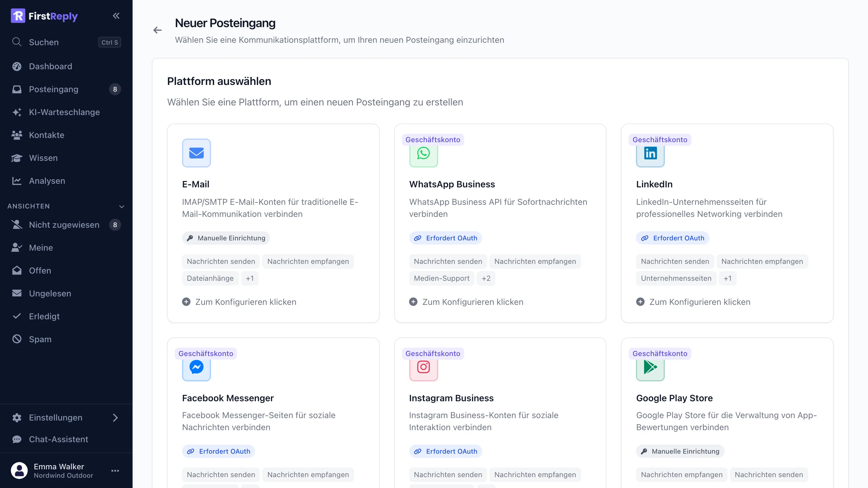Click the back arrow beside Neuer Posteingang
This screenshot has width=868, height=488.
pos(157,30)
